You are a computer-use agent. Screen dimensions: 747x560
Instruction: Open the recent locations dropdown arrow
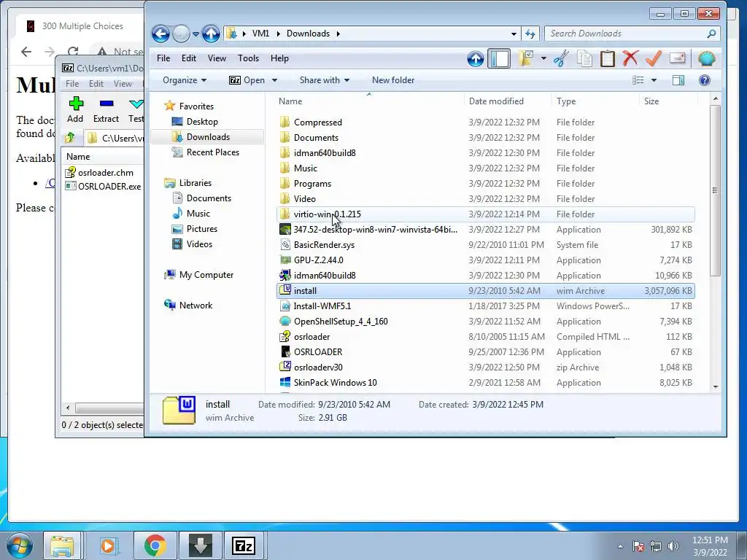(196, 34)
